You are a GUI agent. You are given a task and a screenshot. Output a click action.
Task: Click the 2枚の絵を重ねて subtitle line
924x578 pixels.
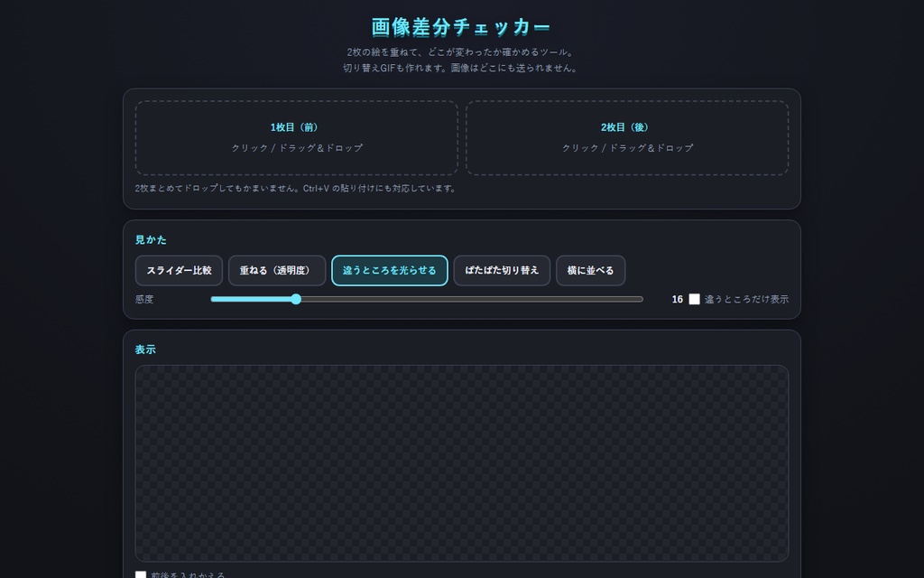[461, 52]
